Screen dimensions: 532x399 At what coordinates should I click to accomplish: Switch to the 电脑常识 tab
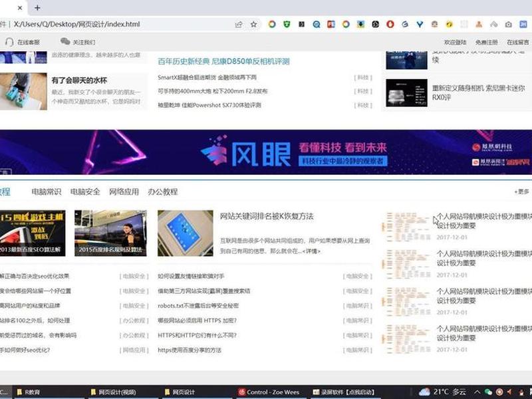[x=46, y=192]
